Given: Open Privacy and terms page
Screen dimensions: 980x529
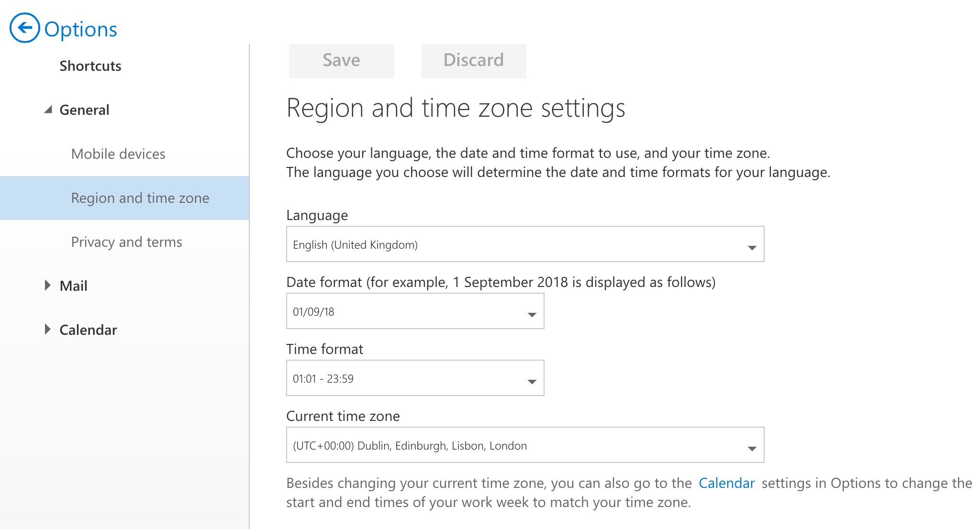Looking at the screenshot, I should point(126,242).
